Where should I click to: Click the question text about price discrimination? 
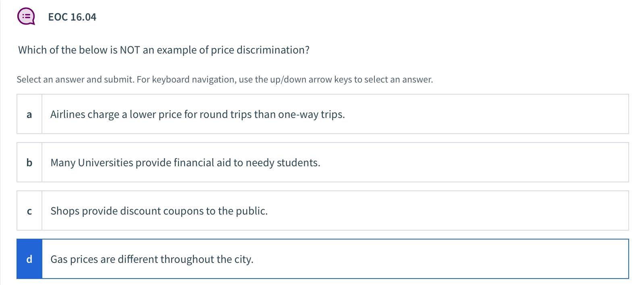click(163, 50)
